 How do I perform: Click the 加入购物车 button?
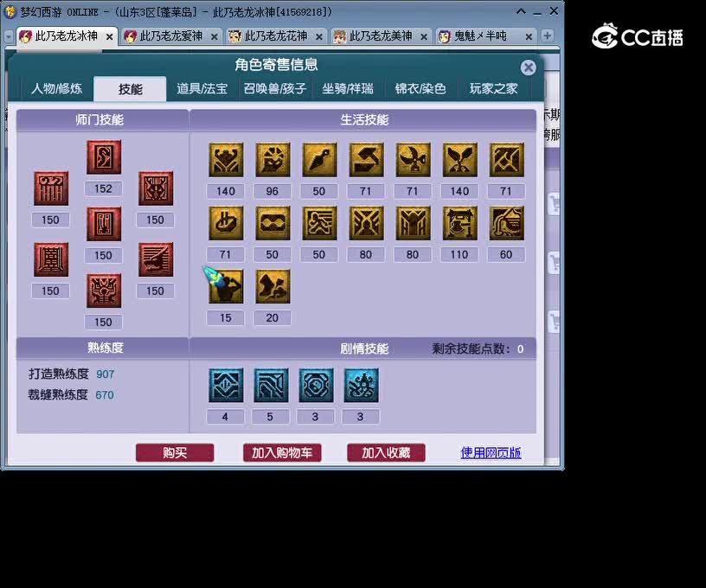[282, 452]
